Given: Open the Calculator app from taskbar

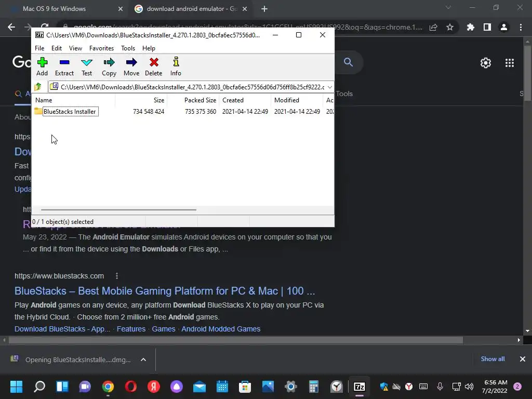Looking at the screenshot, I should pyautogui.click(x=313, y=387).
